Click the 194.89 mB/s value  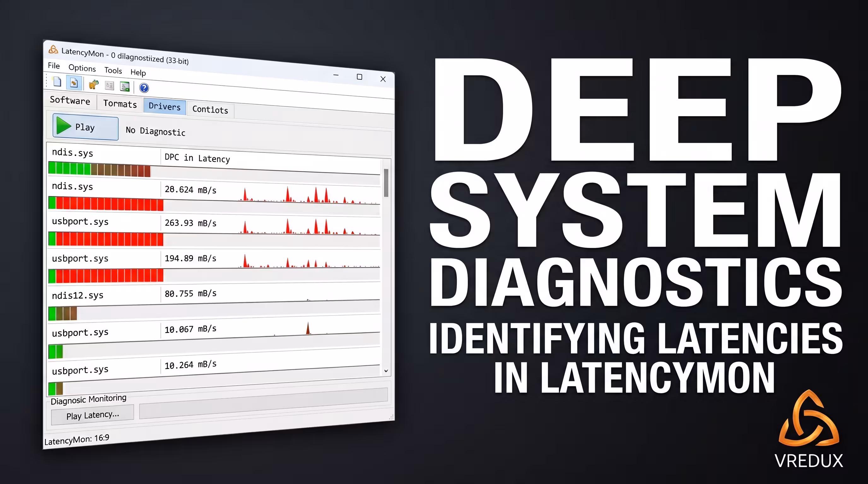tap(191, 258)
